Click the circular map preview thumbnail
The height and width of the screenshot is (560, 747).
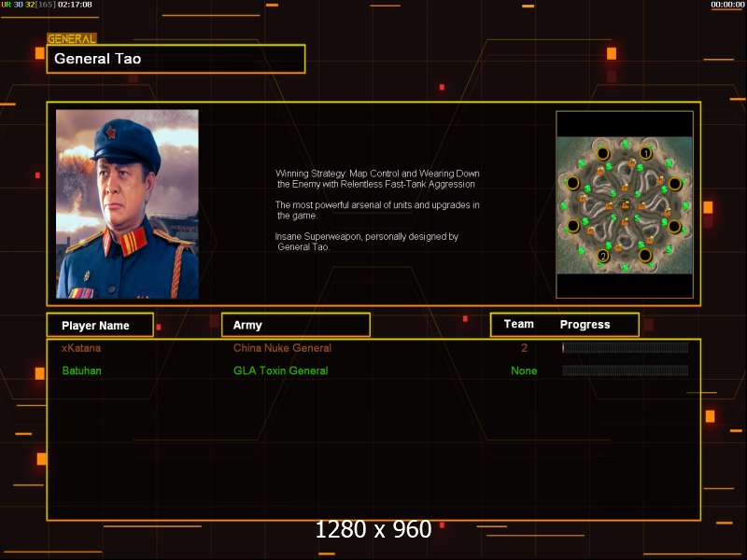pos(625,205)
